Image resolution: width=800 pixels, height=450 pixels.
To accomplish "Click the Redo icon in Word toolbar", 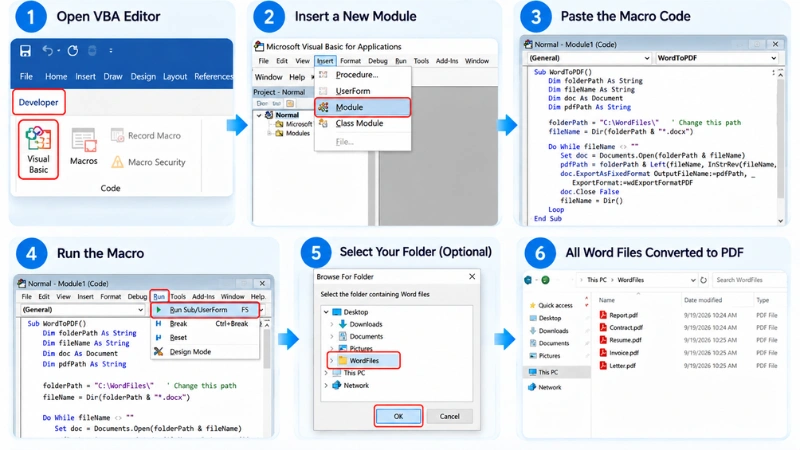I will 73,51.
